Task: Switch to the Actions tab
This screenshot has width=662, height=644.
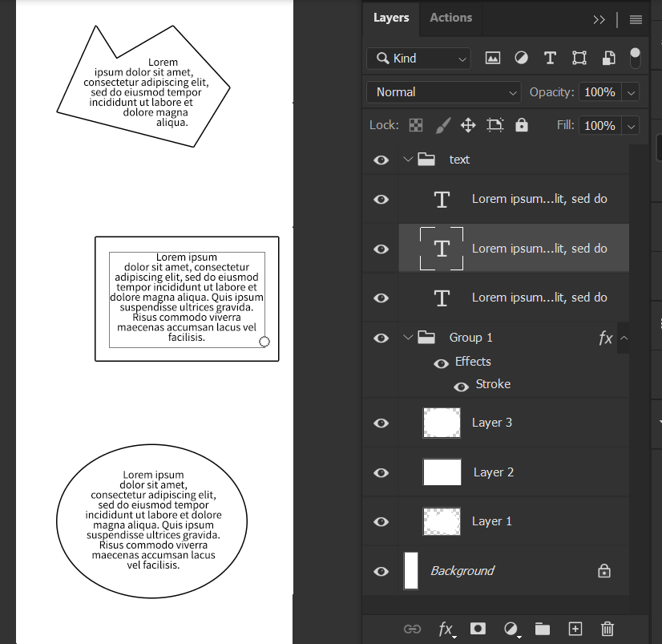Action: [x=450, y=17]
